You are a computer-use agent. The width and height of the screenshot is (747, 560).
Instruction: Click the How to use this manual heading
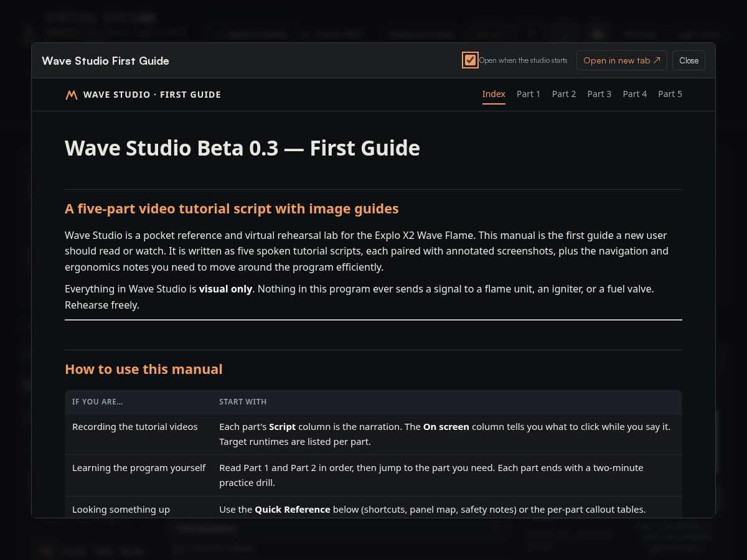[144, 369]
